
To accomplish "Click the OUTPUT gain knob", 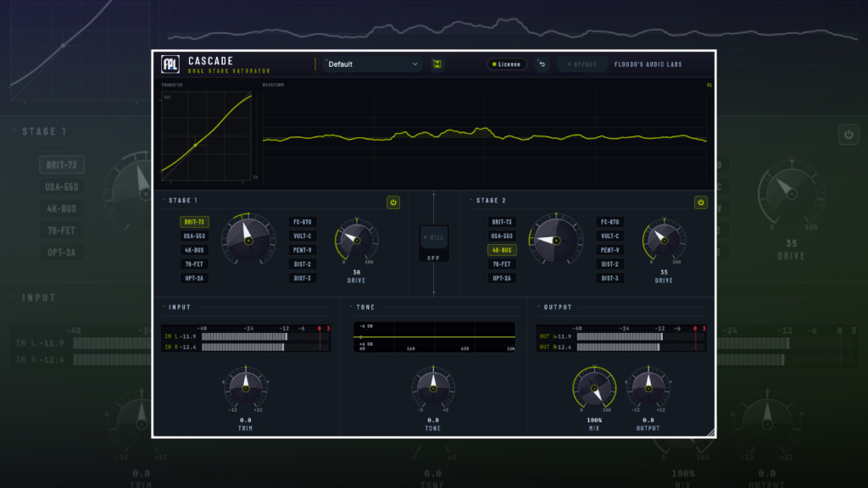I will tap(648, 388).
